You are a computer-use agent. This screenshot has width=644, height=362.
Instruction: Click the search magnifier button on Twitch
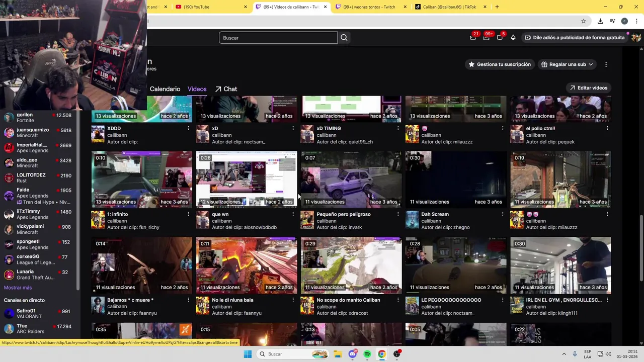[344, 38]
